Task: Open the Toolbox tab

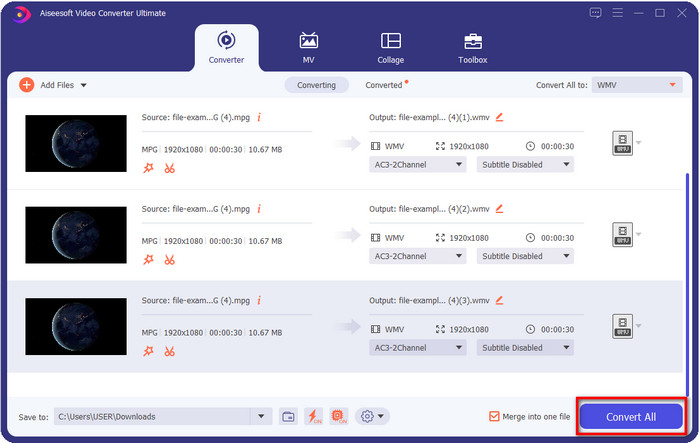Action: (x=473, y=48)
